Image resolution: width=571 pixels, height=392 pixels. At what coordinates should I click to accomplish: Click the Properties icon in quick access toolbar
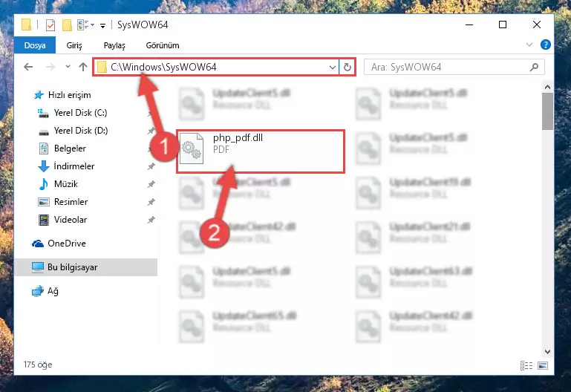(50, 24)
